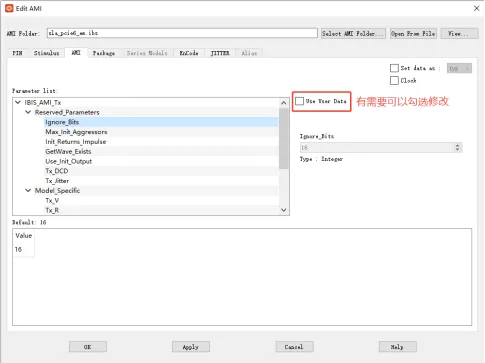The image size is (485, 363).
Task: Click Select AMI Folder button
Action: click(353, 33)
